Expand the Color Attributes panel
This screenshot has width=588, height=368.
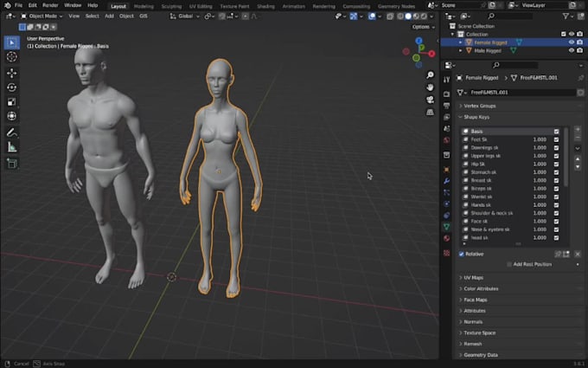tap(481, 288)
